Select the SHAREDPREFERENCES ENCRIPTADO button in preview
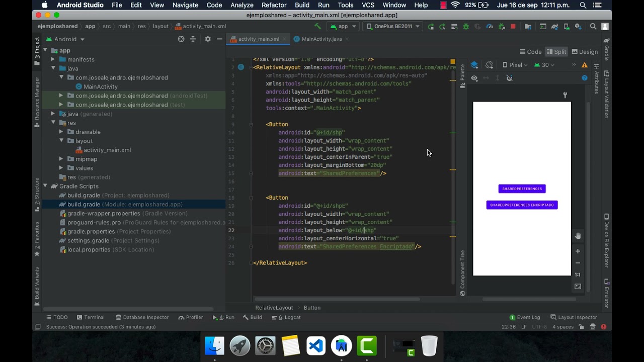The width and height of the screenshot is (644, 362). pos(522,205)
